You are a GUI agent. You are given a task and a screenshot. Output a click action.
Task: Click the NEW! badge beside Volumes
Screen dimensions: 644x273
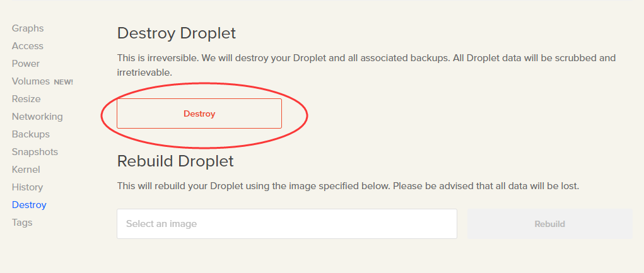point(63,82)
